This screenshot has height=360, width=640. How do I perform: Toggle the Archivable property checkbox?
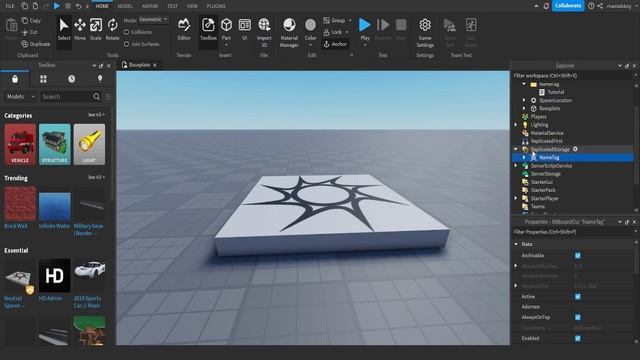click(578, 256)
